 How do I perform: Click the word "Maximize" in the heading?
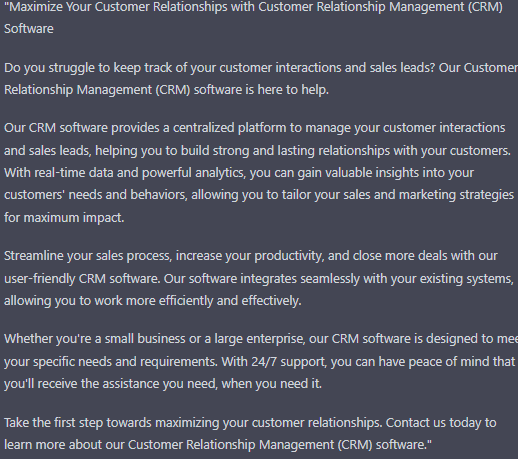tap(35, 7)
